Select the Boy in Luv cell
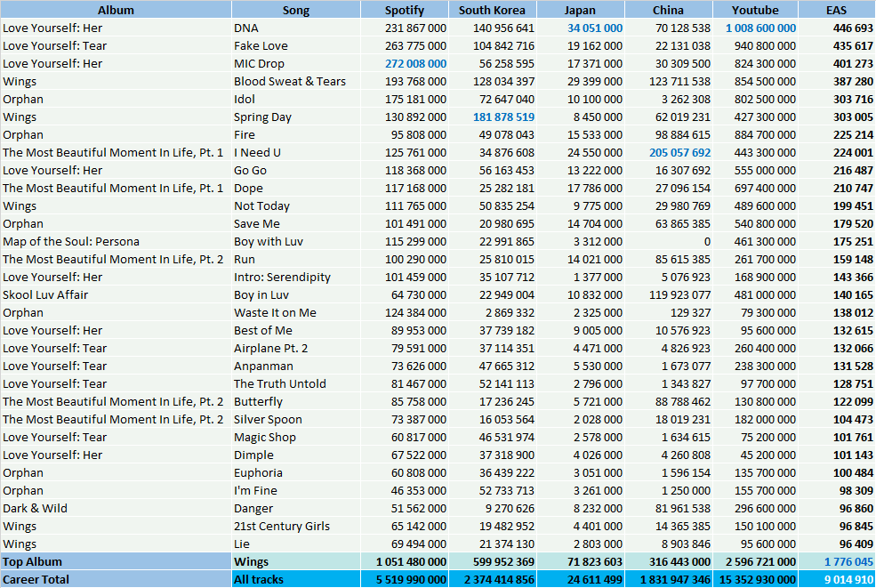876x588 pixels. [x=295, y=294]
